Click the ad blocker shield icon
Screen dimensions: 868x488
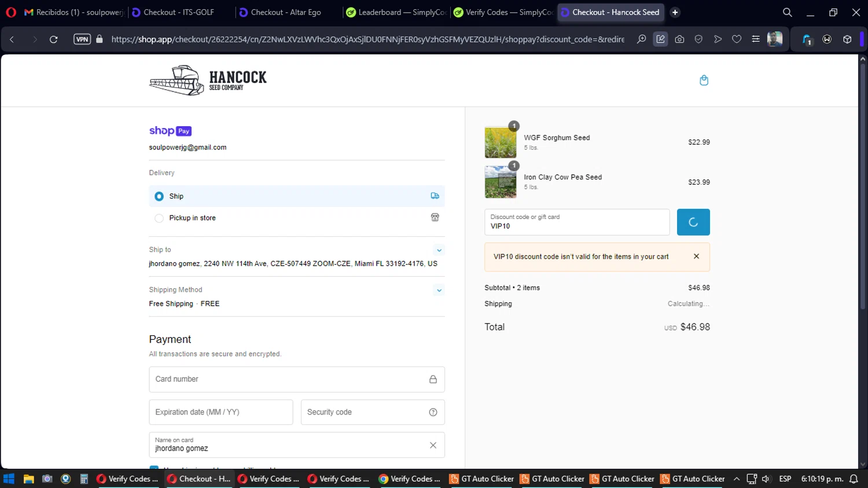(x=698, y=39)
